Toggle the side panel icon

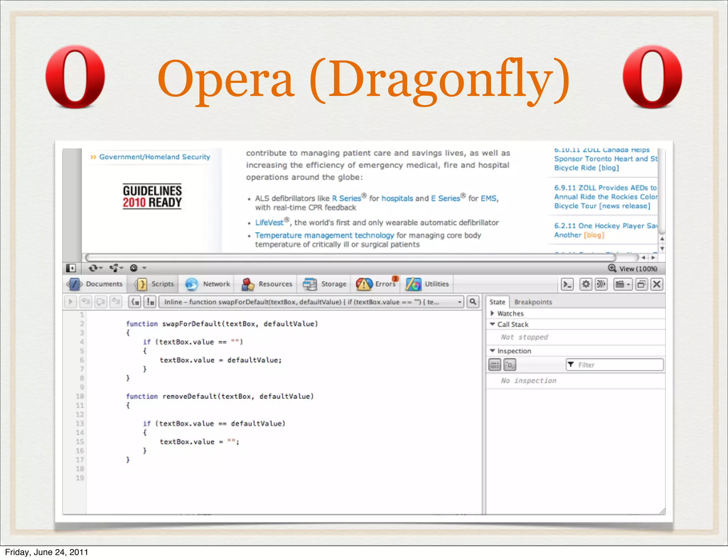click(x=71, y=268)
